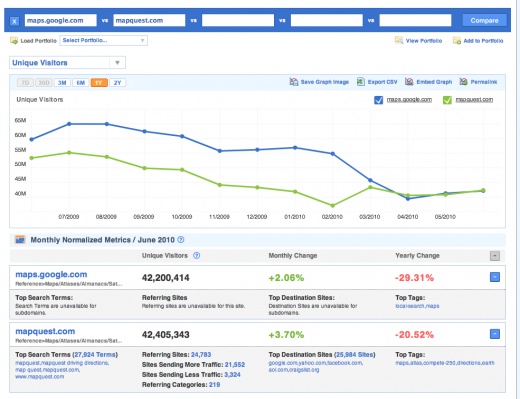520x399 pixels.
Task: Open help icon next to Unique Visitors column
Action: (197, 256)
